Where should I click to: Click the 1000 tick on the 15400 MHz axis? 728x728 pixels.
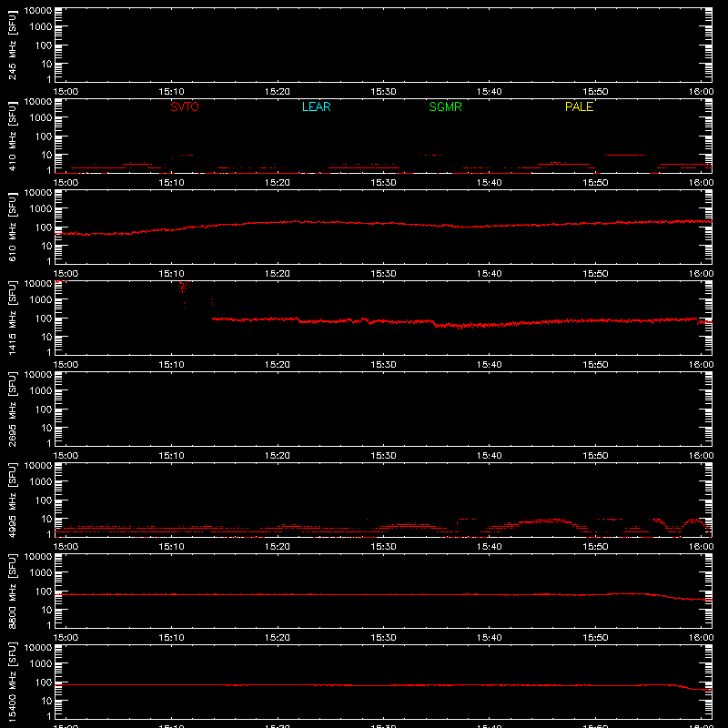(41, 664)
